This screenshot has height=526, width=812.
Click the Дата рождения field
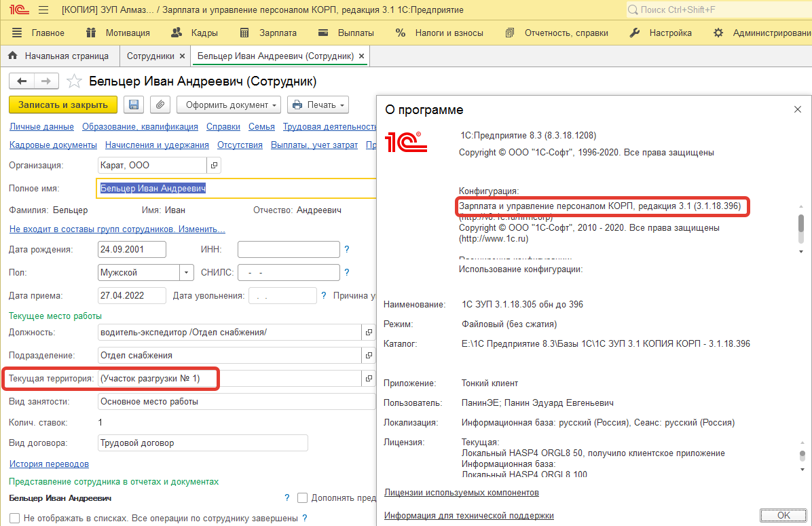pos(132,250)
